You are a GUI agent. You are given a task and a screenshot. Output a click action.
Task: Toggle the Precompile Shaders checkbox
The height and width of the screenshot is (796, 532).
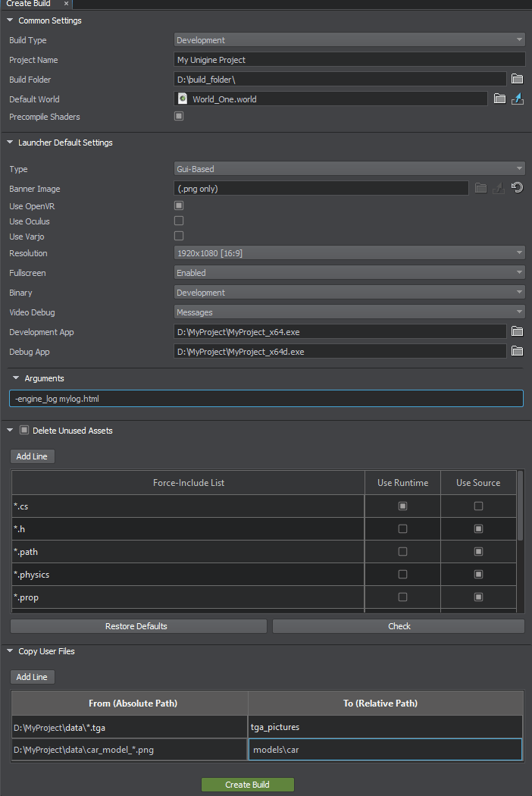(179, 117)
